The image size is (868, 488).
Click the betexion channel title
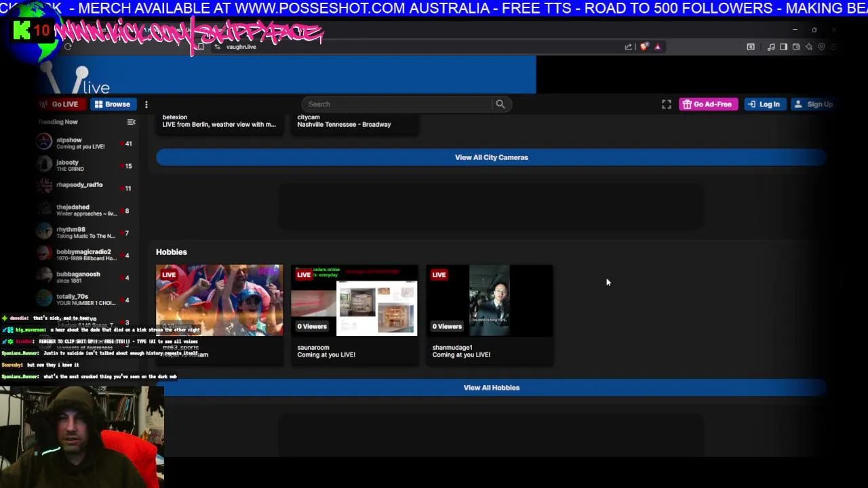pyautogui.click(x=175, y=117)
